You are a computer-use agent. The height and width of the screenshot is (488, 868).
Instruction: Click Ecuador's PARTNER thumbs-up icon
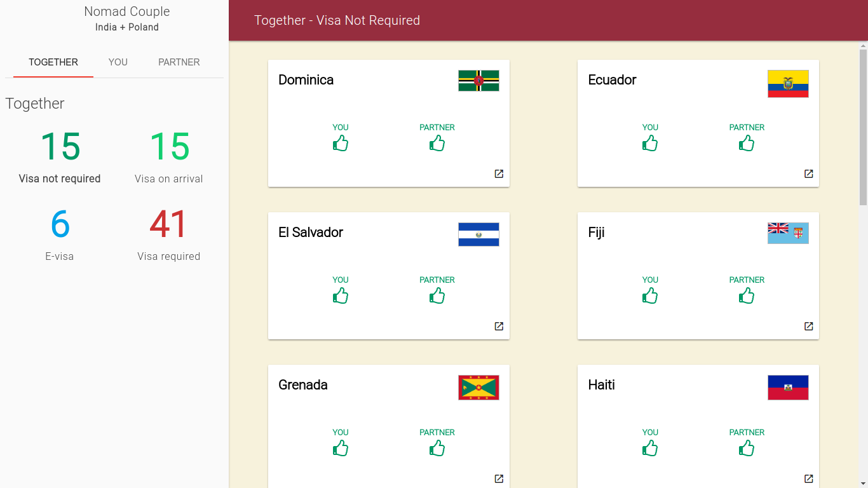coord(747,143)
